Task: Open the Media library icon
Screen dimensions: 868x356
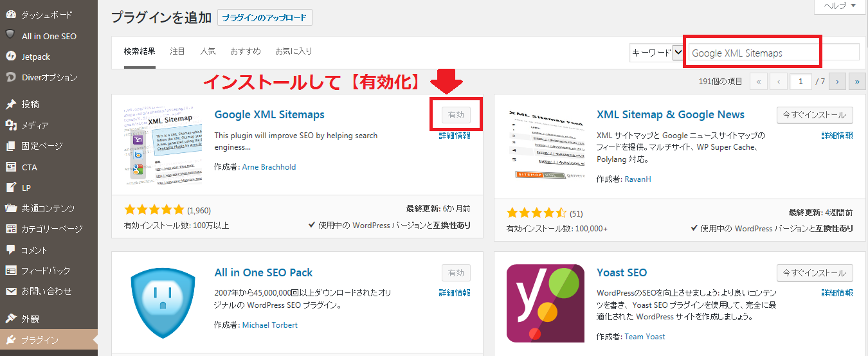Action: (10, 125)
